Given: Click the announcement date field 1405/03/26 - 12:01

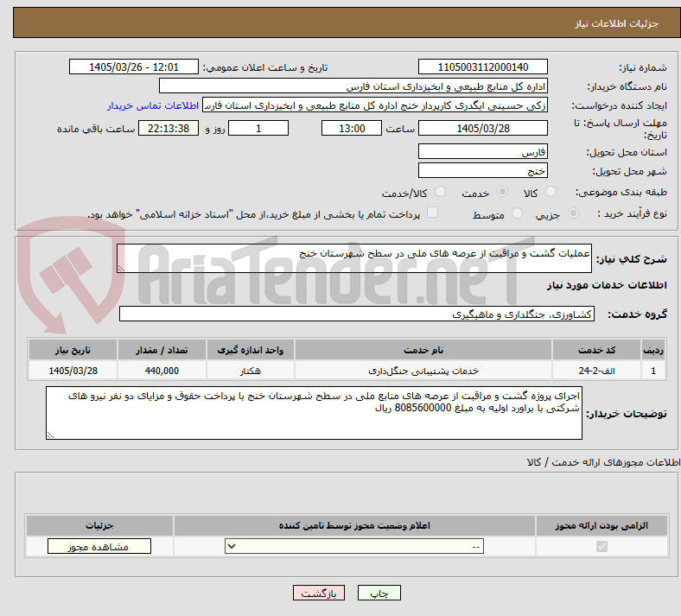Looking at the screenshot, I should (x=134, y=67).
